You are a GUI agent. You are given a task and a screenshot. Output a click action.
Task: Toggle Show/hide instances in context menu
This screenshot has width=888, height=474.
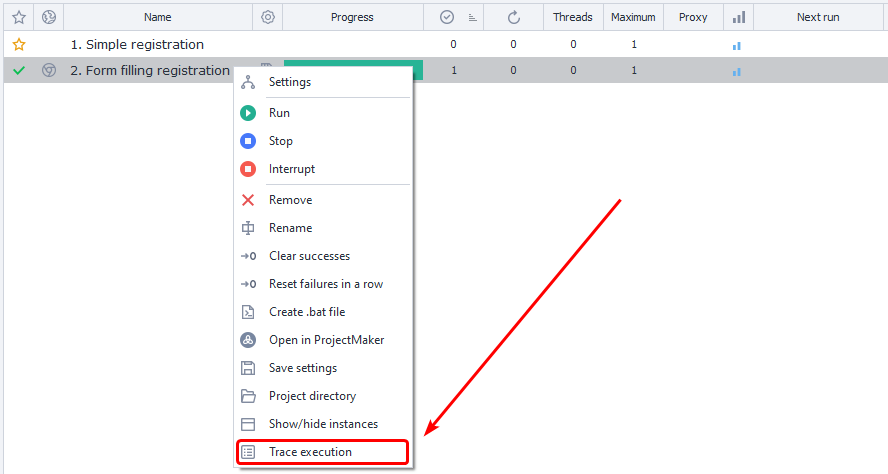click(x=323, y=424)
